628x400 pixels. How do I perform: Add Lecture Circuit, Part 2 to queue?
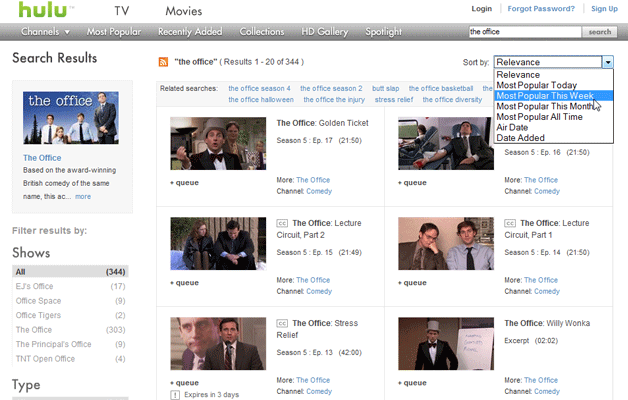[185, 283]
